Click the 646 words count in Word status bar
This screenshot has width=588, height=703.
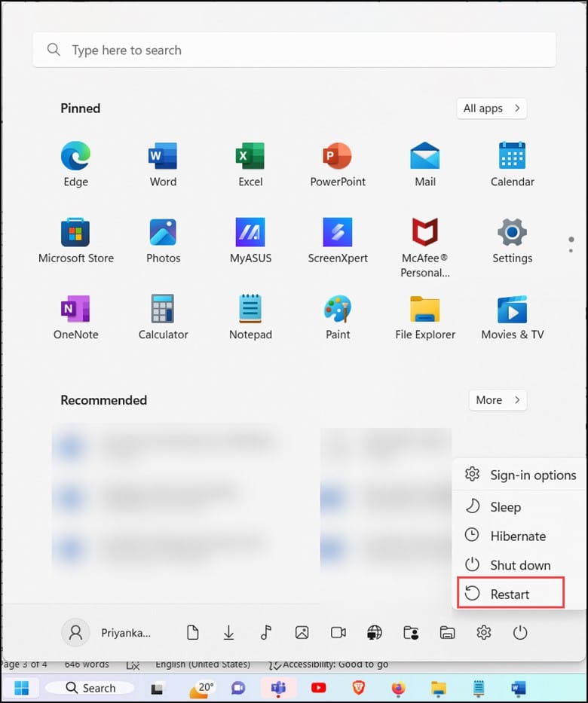87,665
